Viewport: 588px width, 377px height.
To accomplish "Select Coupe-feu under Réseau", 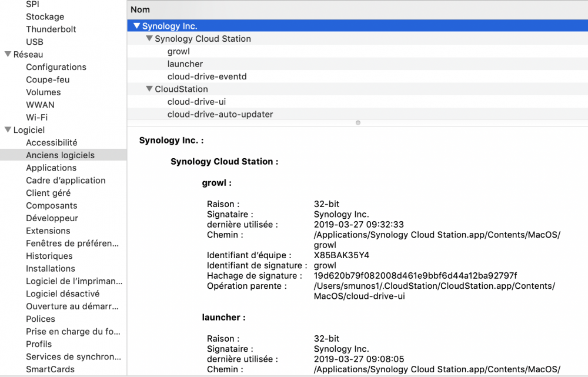I will coord(48,79).
